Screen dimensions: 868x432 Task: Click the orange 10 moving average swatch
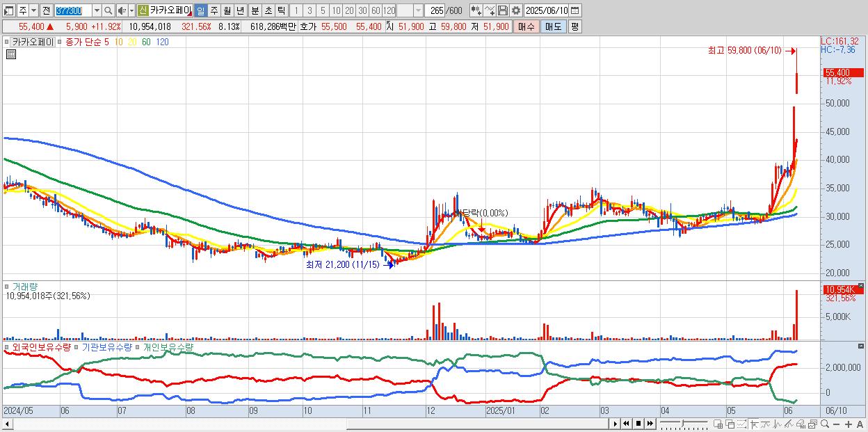tap(119, 42)
